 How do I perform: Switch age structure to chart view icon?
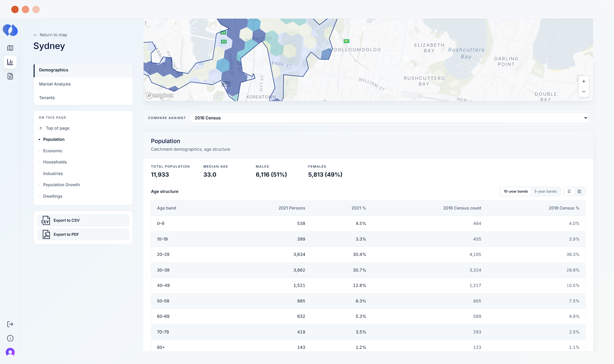[580, 191]
